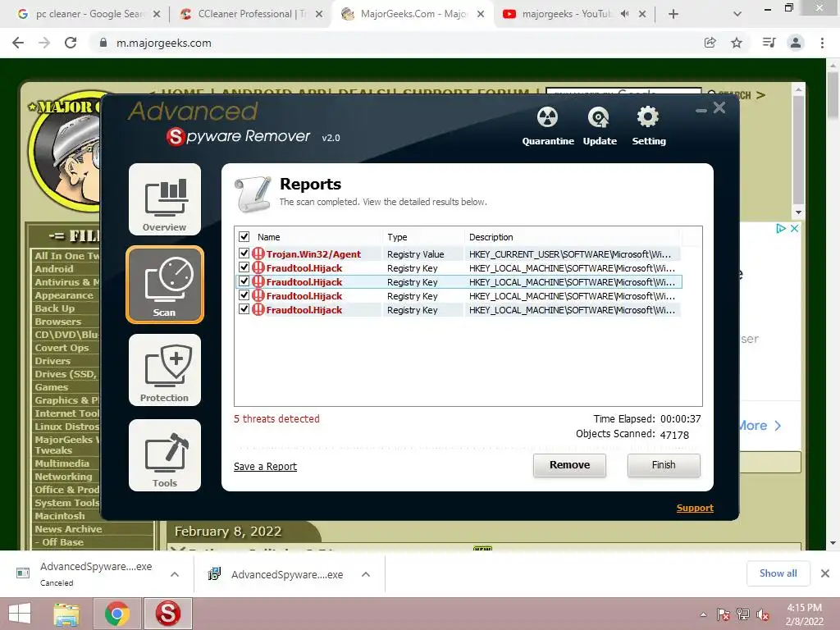Go back in Chrome browser

pyautogui.click(x=18, y=43)
